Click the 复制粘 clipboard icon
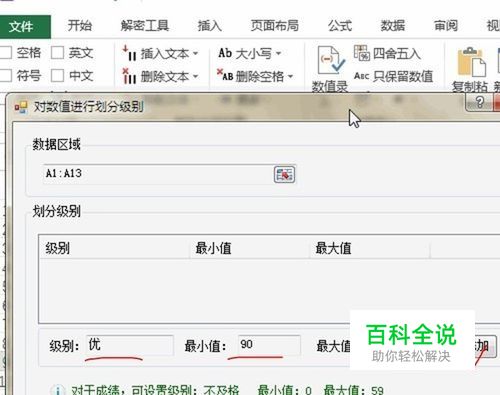This screenshot has width=500, height=395. point(472,62)
